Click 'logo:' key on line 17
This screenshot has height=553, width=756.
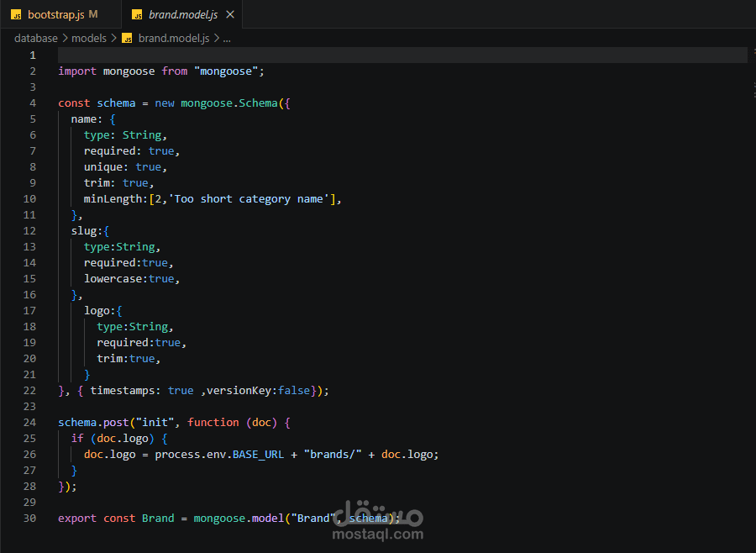pyautogui.click(x=100, y=310)
